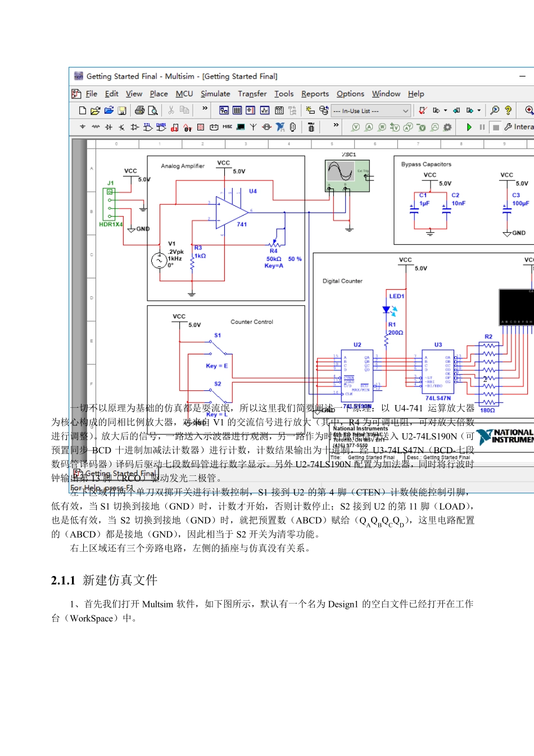The height and width of the screenshot is (756, 534).
Task: Open sample designs with blue folder icon
Action: point(109,111)
